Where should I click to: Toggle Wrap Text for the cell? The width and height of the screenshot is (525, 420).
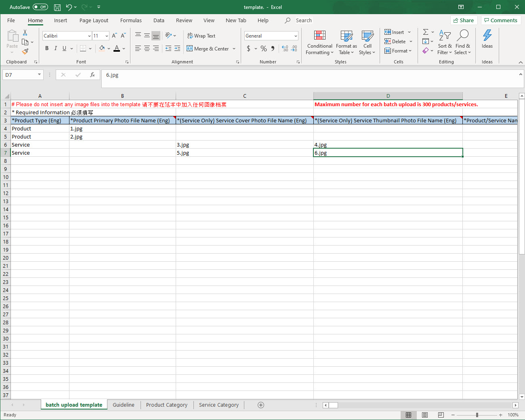(x=201, y=36)
